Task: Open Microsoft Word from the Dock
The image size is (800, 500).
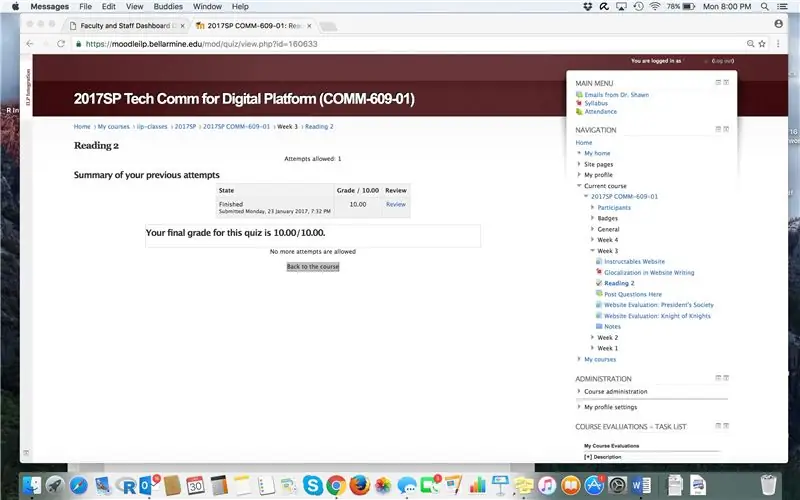Action: [641, 485]
